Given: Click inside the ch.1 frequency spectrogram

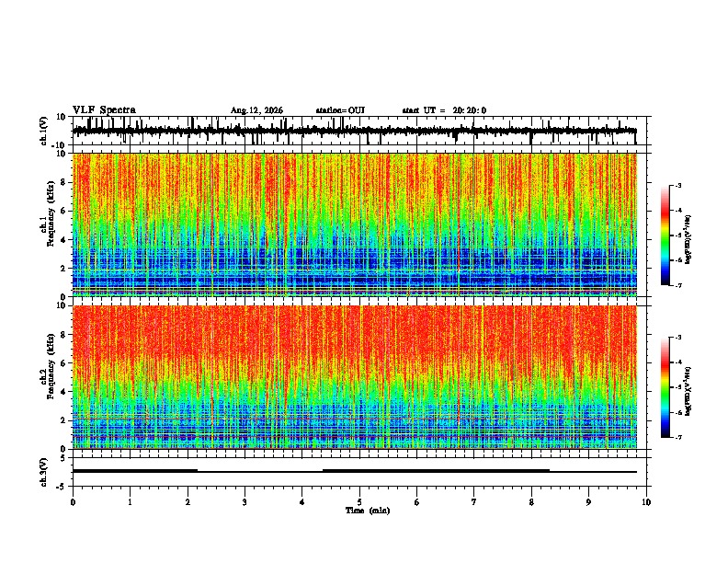Looking at the screenshot, I should [355, 224].
